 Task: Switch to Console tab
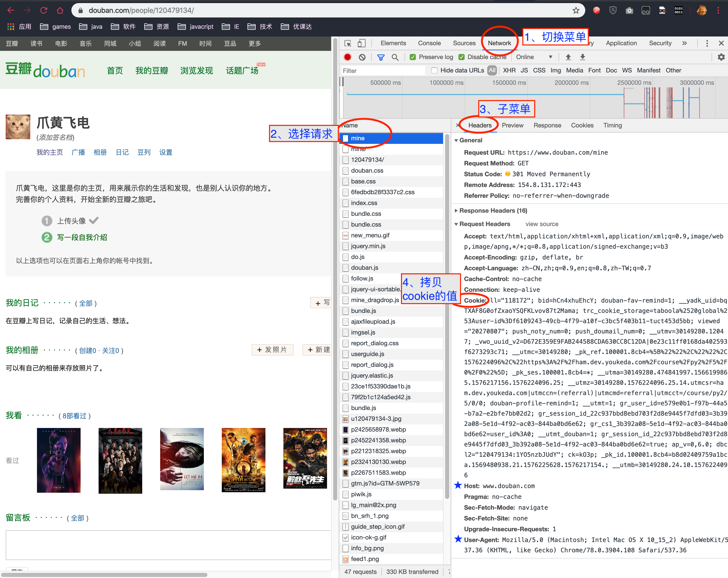(x=429, y=43)
